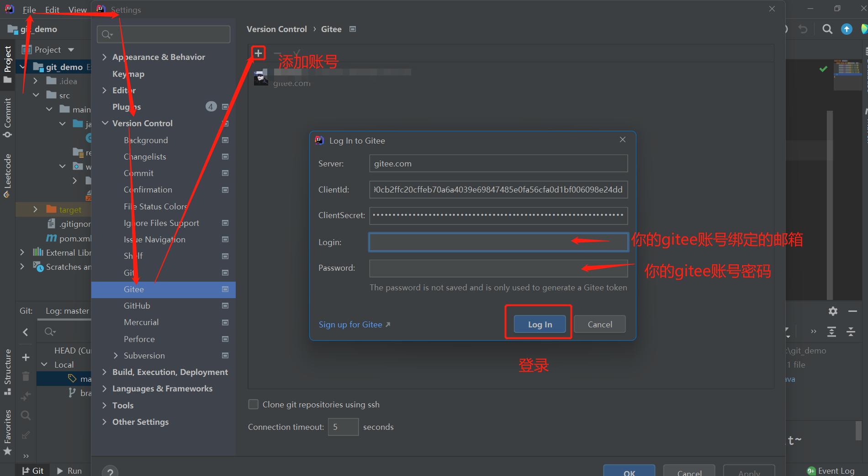Click the undo arrow icon in IDE toolbar
Screen dimensions: 868x476
tap(803, 29)
